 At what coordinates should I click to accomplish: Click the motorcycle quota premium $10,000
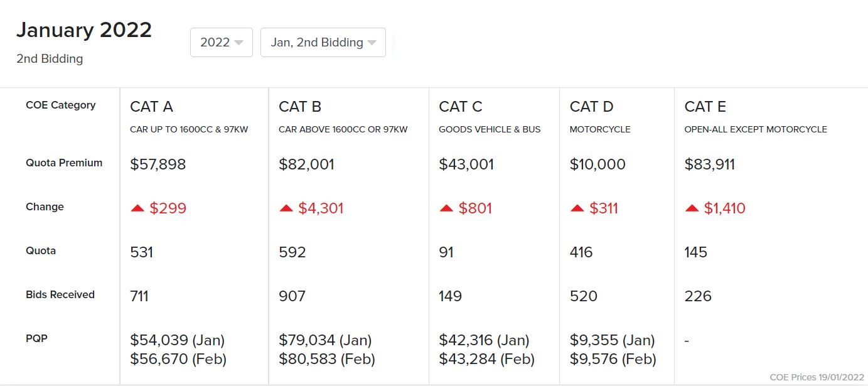597,164
